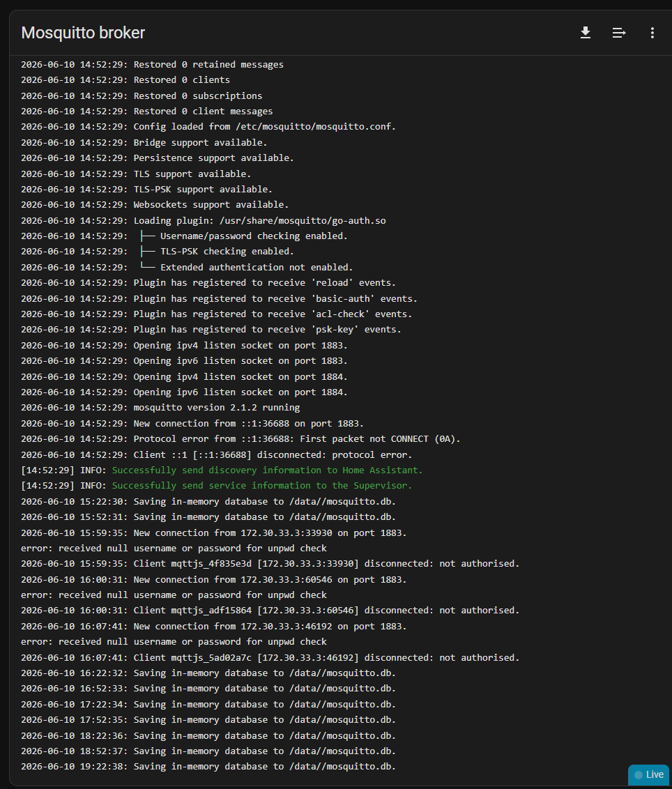Toggle line wrapping in log view
This screenshot has height=789, width=672.
pos(618,33)
